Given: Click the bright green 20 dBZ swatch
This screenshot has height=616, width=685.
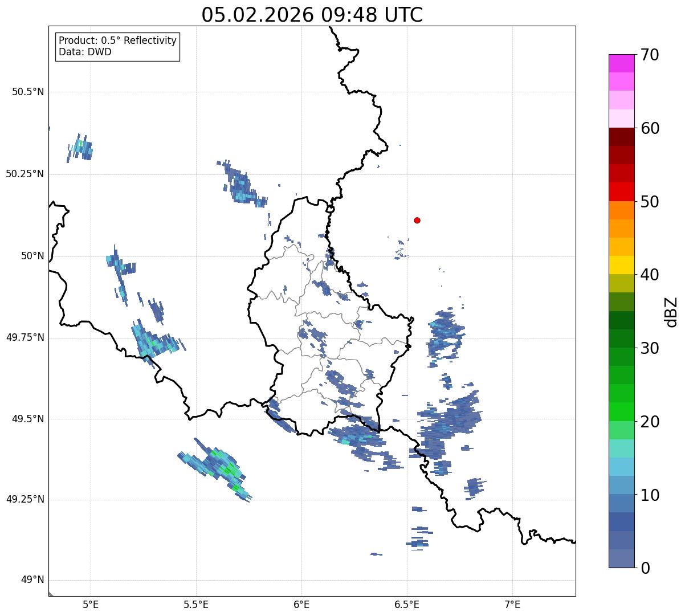Looking at the screenshot, I should (x=622, y=412).
